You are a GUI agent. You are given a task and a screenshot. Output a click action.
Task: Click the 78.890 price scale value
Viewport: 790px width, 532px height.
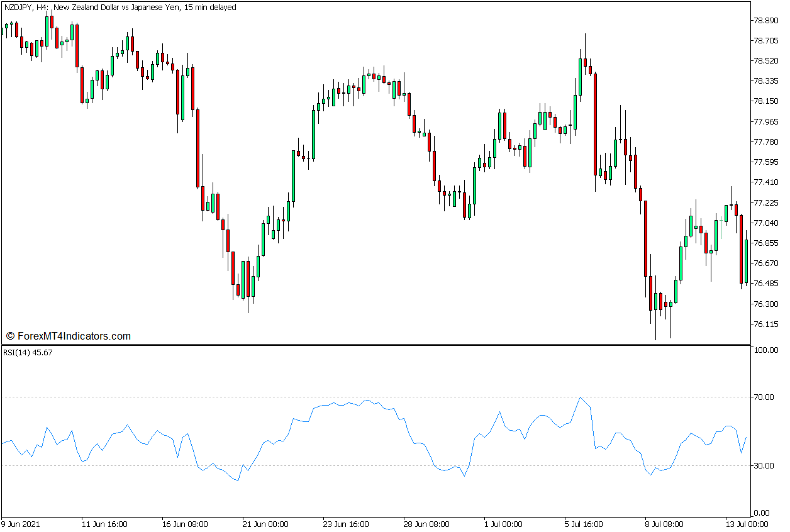pos(765,19)
